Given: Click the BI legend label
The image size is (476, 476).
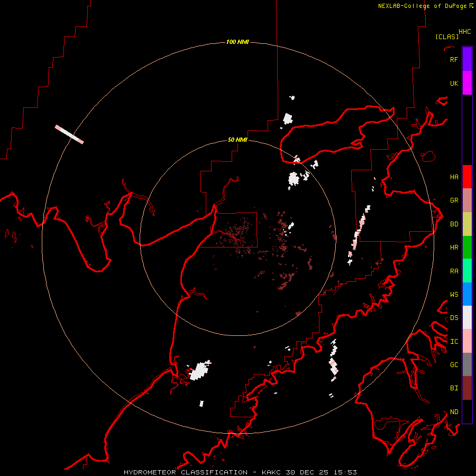Looking at the screenshot, I should coord(454,388).
